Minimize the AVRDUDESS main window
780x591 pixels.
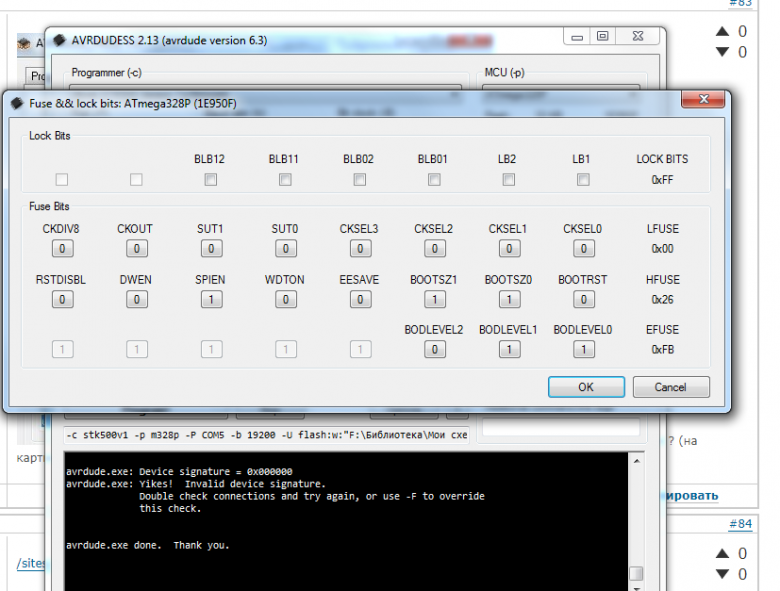click(x=577, y=37)
